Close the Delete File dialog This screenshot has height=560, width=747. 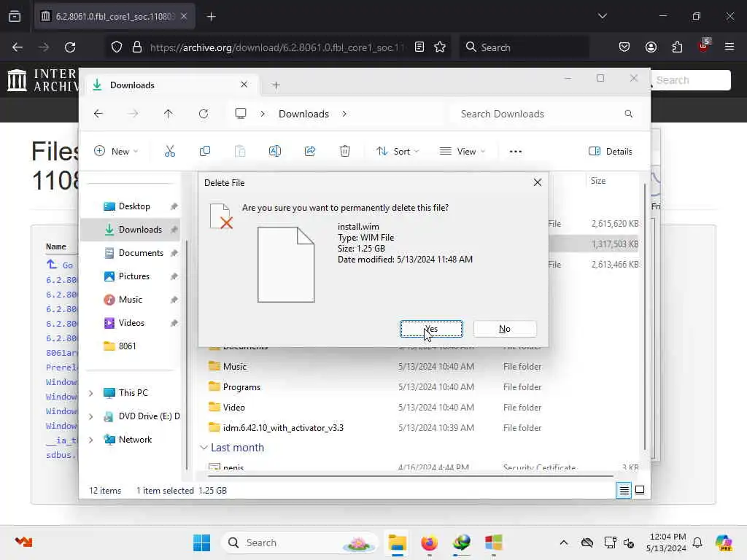tap(538, 182)
